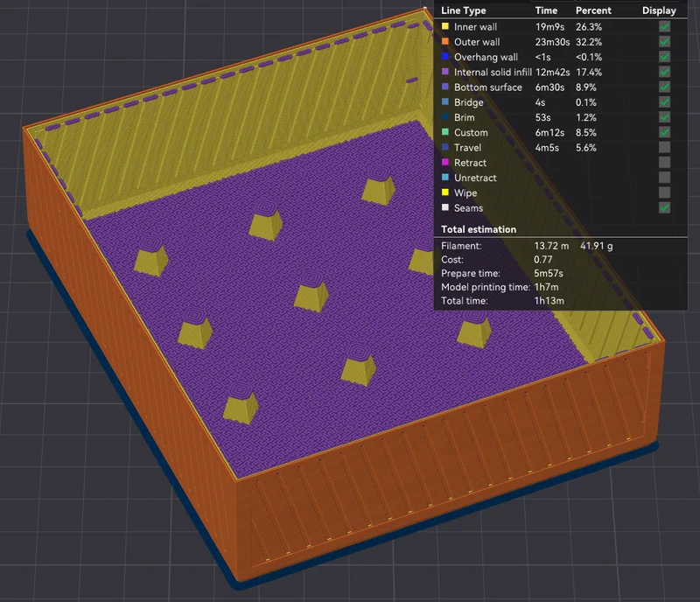Toggle Outer wall display checkbox
The image size is (700, 602).
pyautogui.click(x=664, y=42)
